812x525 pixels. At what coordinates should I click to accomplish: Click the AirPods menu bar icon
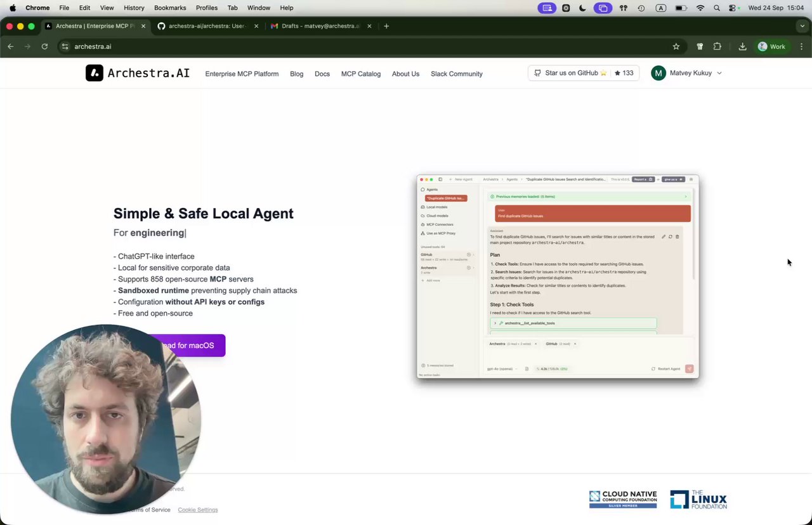point(624,8)
